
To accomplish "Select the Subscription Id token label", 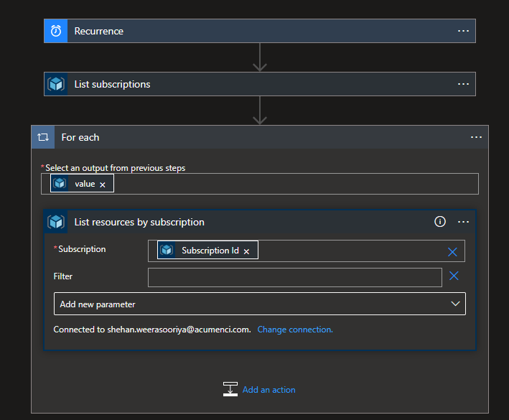I will coord(210,251).
